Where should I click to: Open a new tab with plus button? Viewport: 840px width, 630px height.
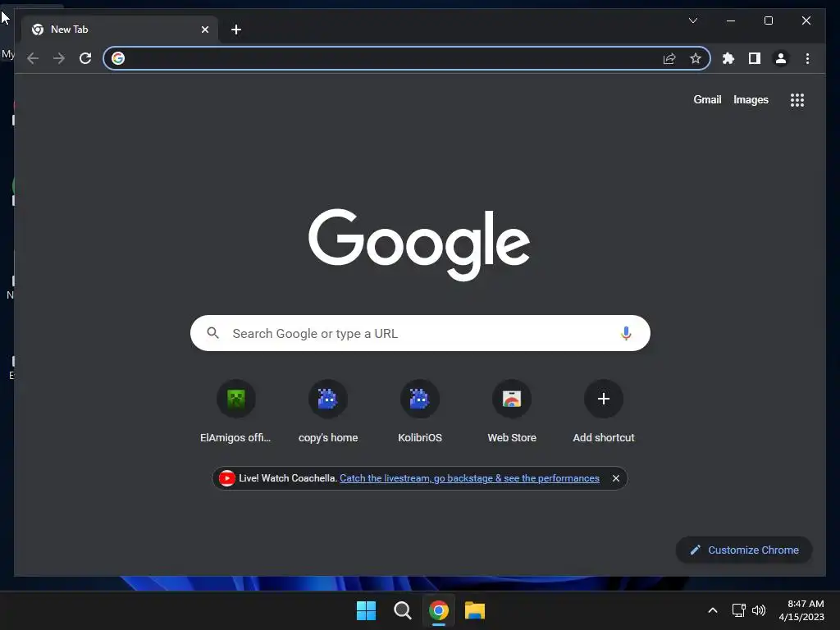tap(236, 30)
